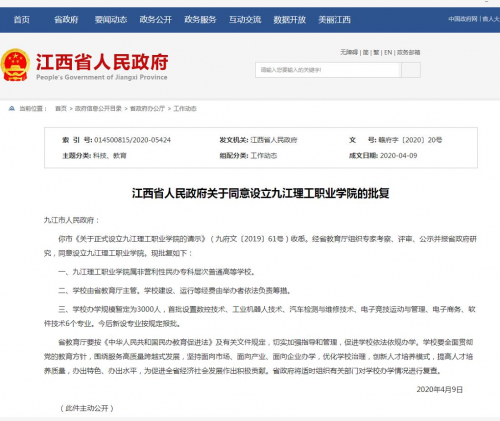This screenshot has width=500, height=421.
Task: Click the English name People's Government of Jiangxi Province
Action: point(102,77)
